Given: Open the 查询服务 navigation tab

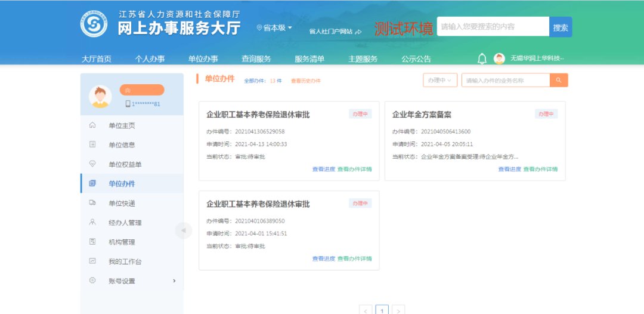Looking at the screenshot, I should (x=256, y=59).
